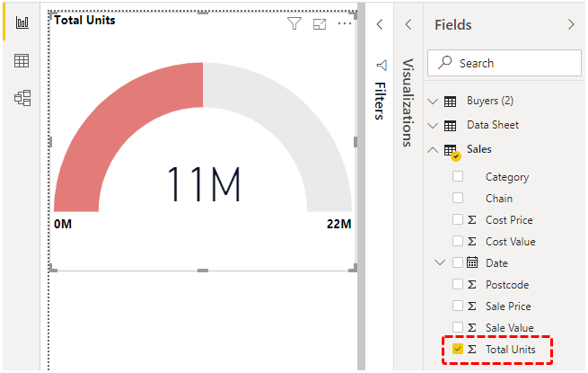Click the visual's filter funnel icon

[294, 24]
